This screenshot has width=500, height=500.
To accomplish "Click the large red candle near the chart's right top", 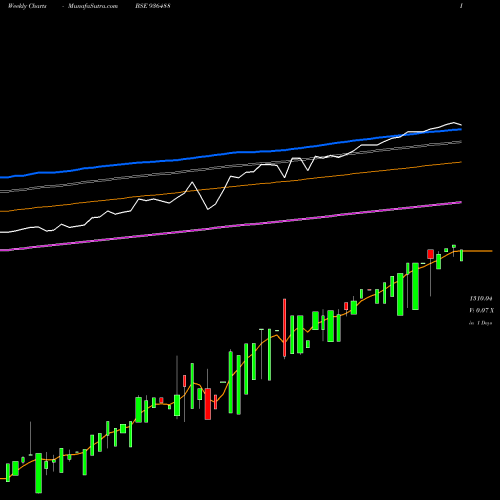I will click(430, 254).
